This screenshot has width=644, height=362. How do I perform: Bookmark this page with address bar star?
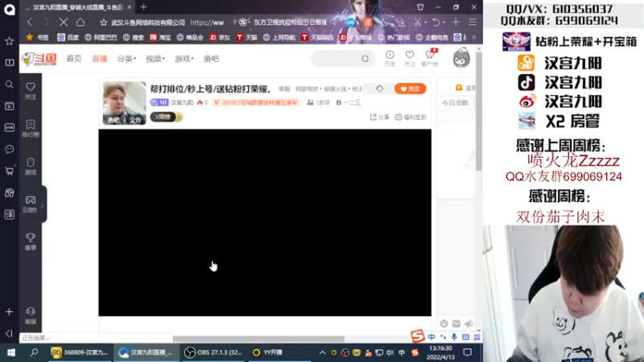pos(104,23)
